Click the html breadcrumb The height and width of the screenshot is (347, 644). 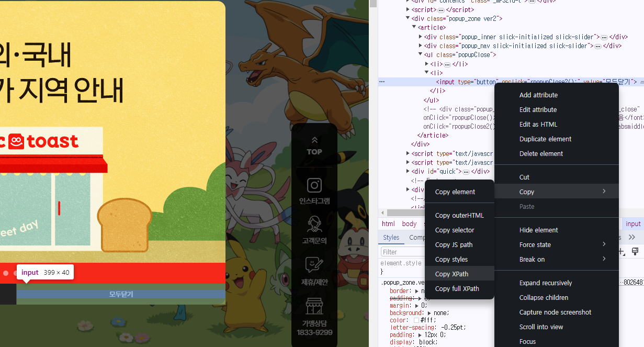pyautogui.click(x=388, y=223)
